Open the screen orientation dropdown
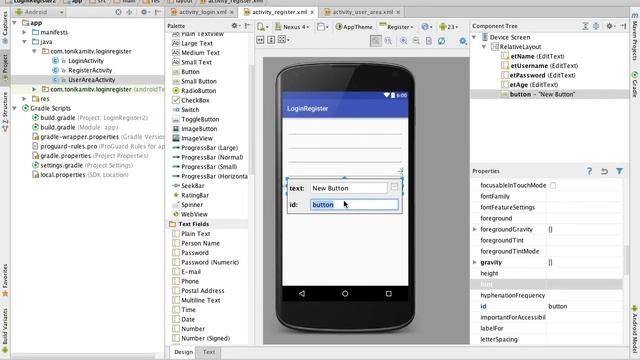 323,27
